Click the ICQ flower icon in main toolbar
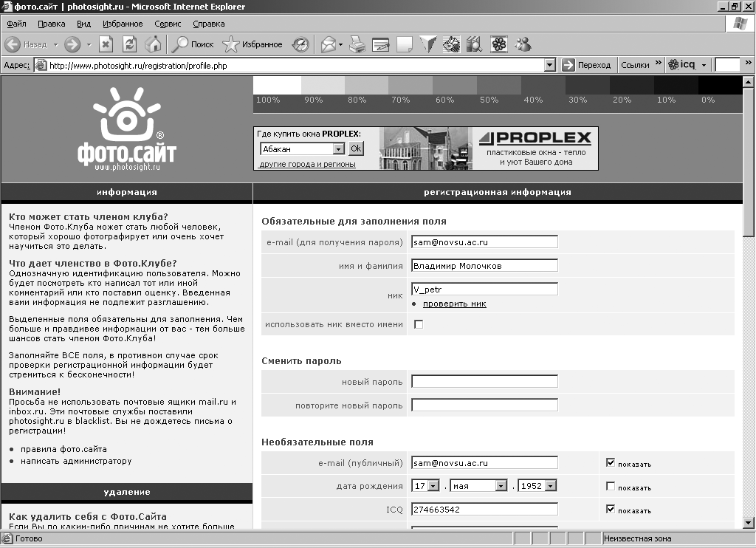 tap(499, 45)
